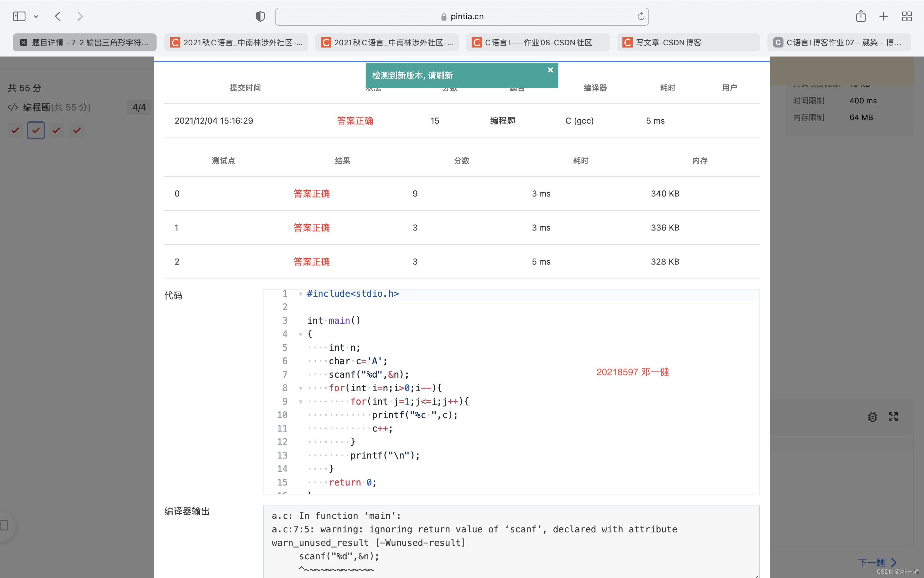
Task: Click the 用户 column header
Action: click(x=730, y=88)
